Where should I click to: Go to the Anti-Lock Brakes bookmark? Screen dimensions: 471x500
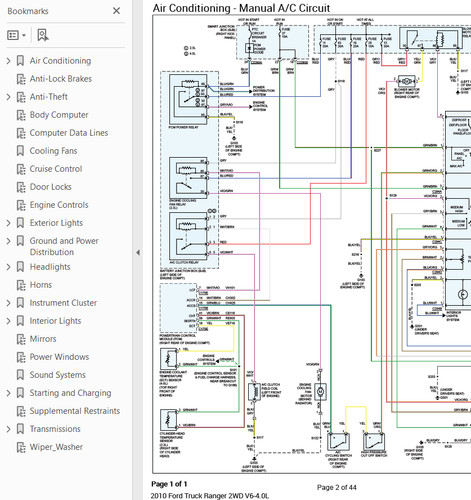click(x=61, y=79)
